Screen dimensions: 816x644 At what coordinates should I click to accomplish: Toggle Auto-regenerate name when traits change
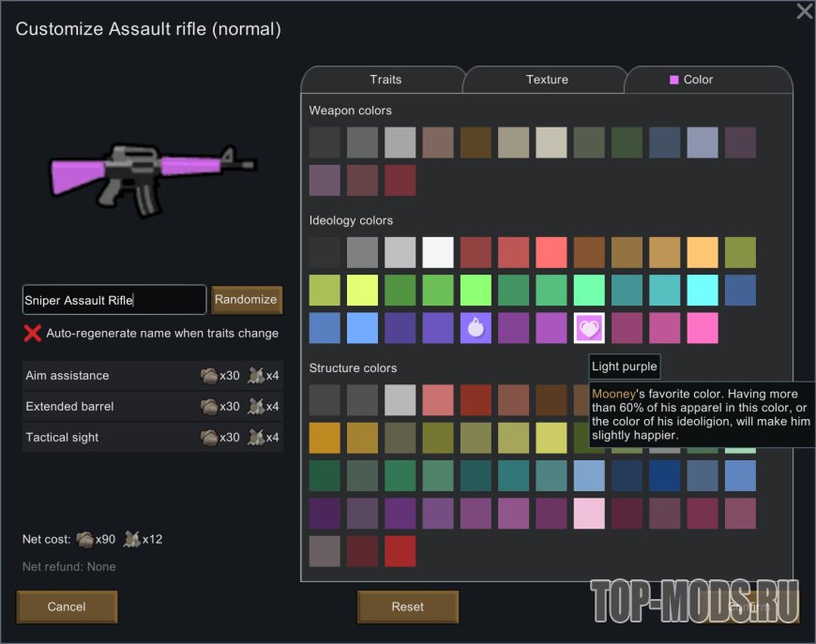pos(33,333)
